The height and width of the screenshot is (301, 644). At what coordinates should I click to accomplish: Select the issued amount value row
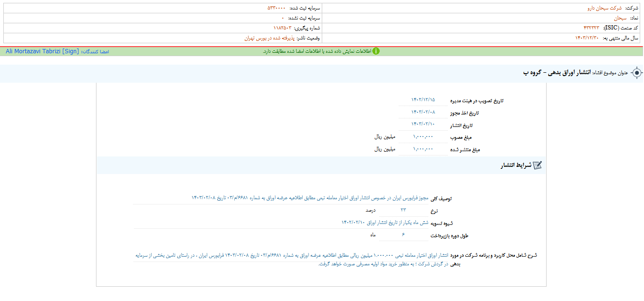(422, 150)
